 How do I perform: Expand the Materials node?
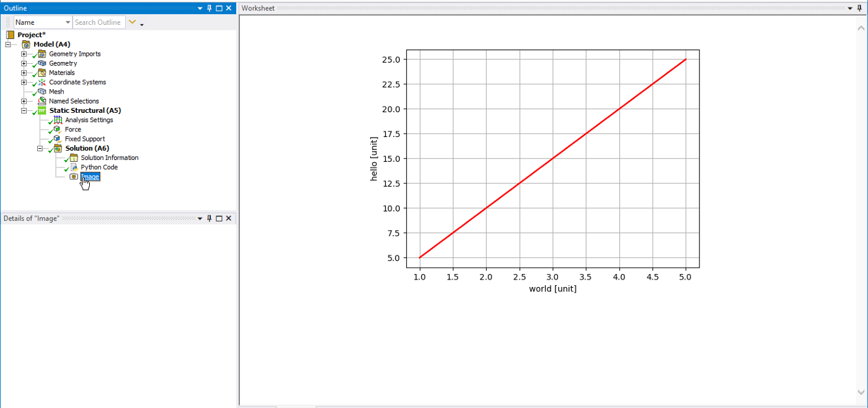point(24,73)
